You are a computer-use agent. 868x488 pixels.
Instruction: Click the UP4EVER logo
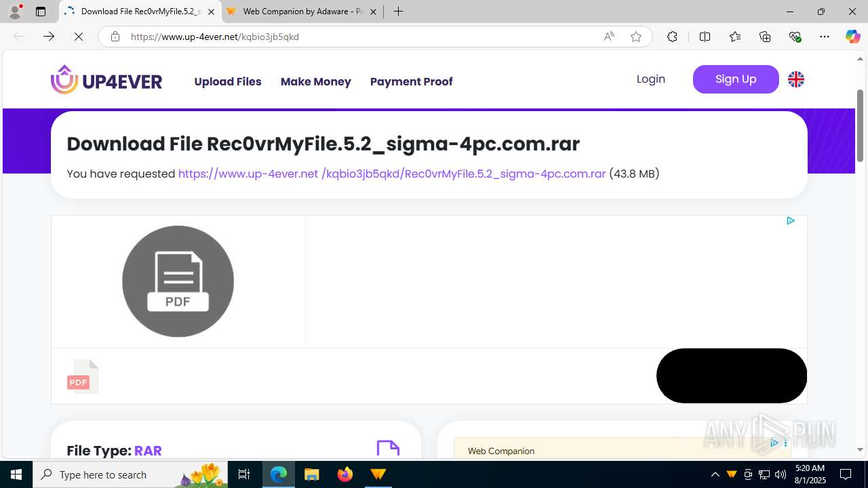[x=106, y=80]
